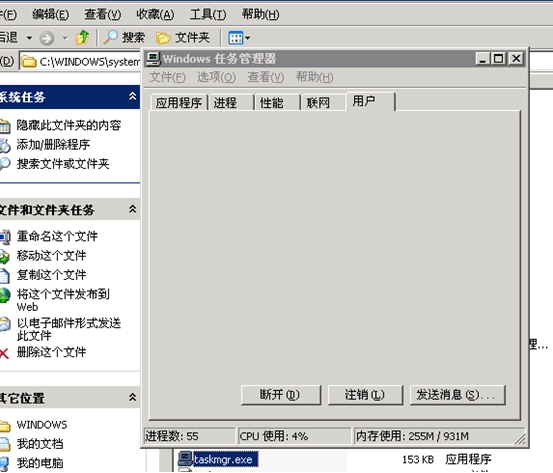Open Task Manager's 查看(V) menu
Image resolution: width=553 pixels, height=473 pixels.
tap(266, 77)
